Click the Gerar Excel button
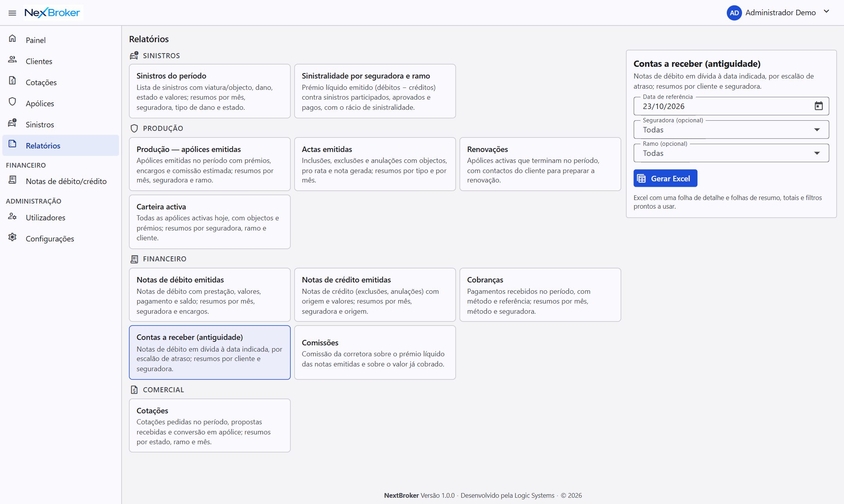844x504 pixels. pyautogui.click(x=665, y=179)
